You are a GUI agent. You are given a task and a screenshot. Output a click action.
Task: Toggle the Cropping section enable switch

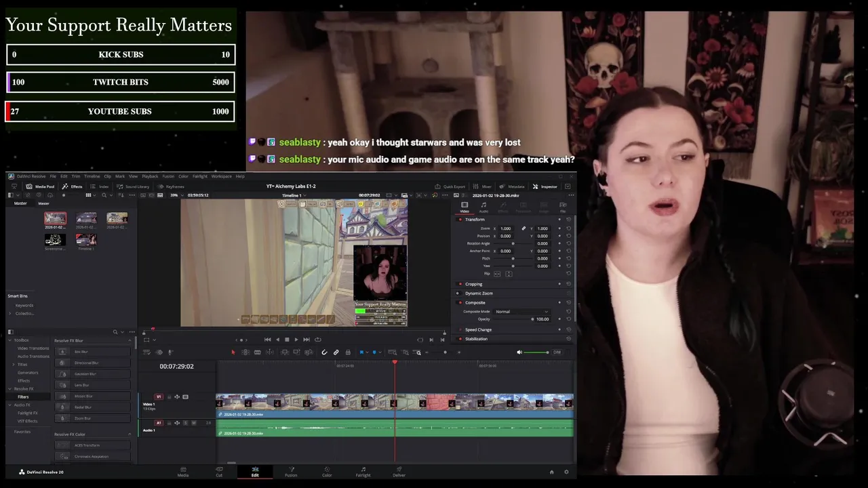click(x=460, y=284)
